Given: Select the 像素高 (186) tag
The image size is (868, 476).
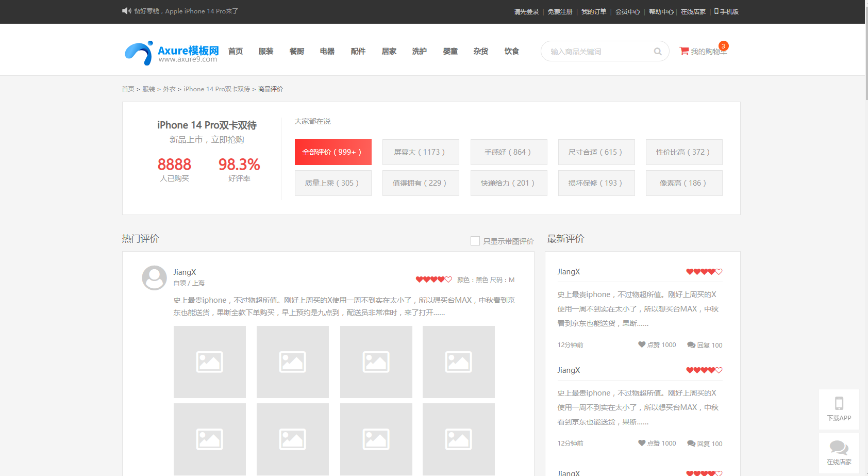Looking at the screenshot, I should pyautogui.click(x=684, y=183).
